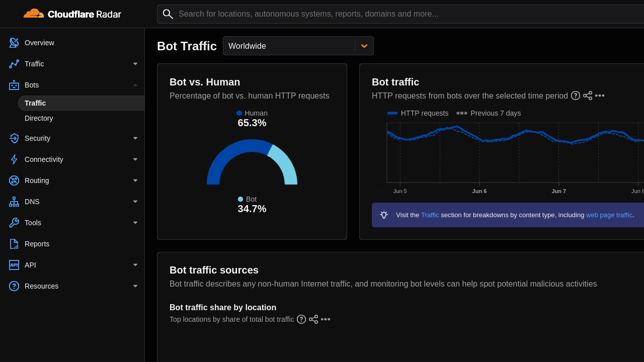This screenshot has width=644, height=362.
Task: Click the Routing globe icon
Action: [x=14, y=180]
